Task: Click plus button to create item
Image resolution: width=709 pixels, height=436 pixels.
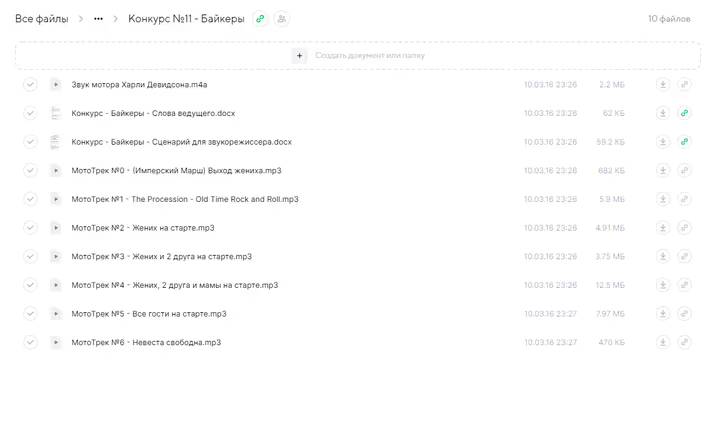Action: coord(299,56)
